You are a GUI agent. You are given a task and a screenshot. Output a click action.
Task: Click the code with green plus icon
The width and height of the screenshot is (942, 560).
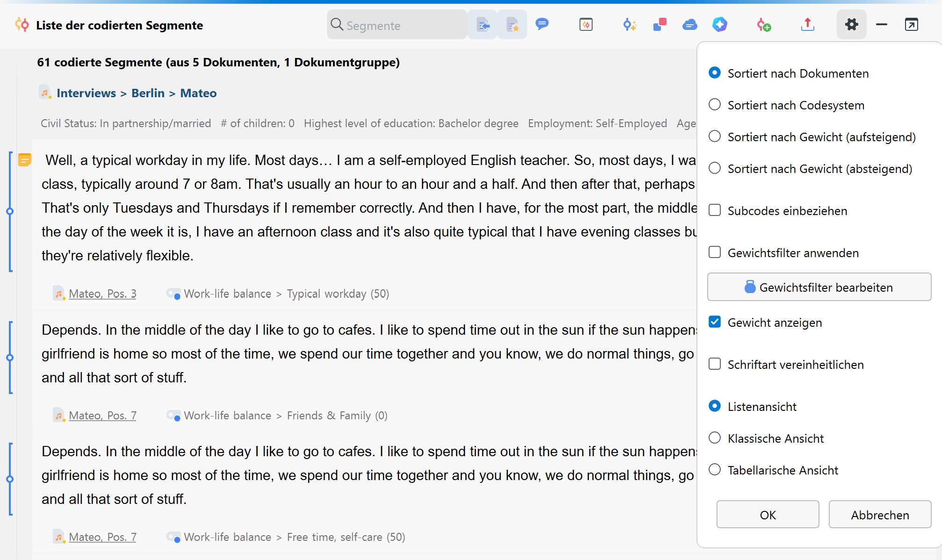[x=764, y=24]
